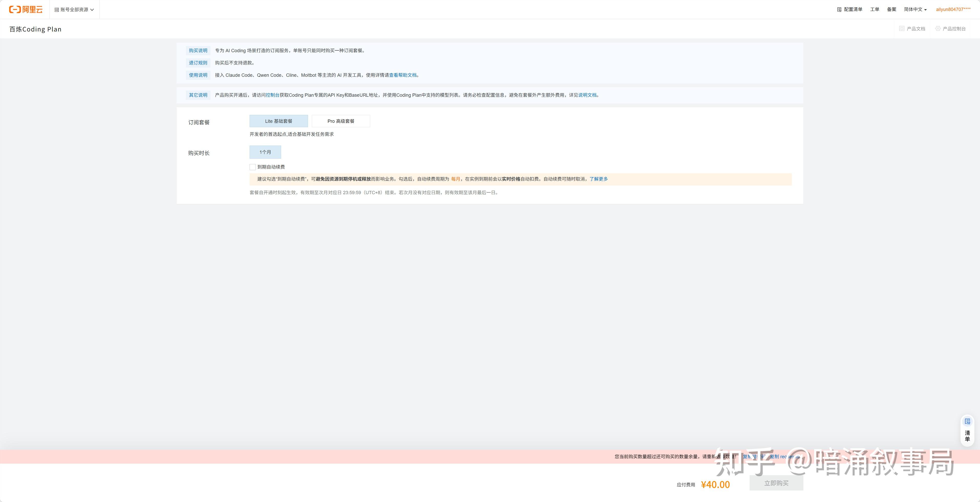The width and height of the screenshot is (980, 502).
Task: Open aliyun804707 account menu
Action: 953,9
